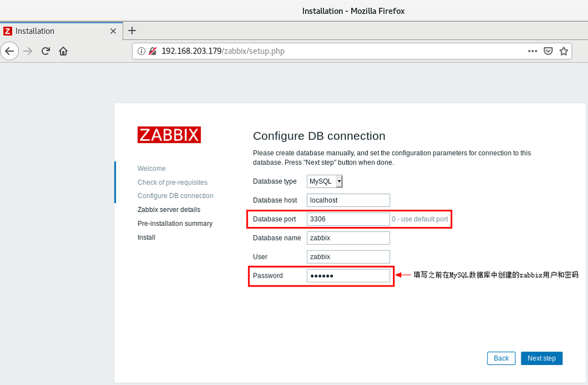The image size is (588, 385).
Task: Proceed with the Next step button
Action: 541,358
